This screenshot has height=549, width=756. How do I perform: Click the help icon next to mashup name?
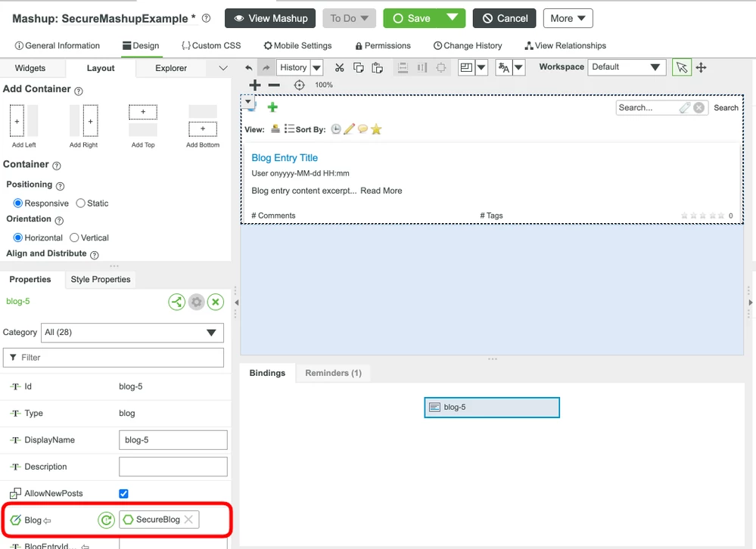[x=207, y=18]
